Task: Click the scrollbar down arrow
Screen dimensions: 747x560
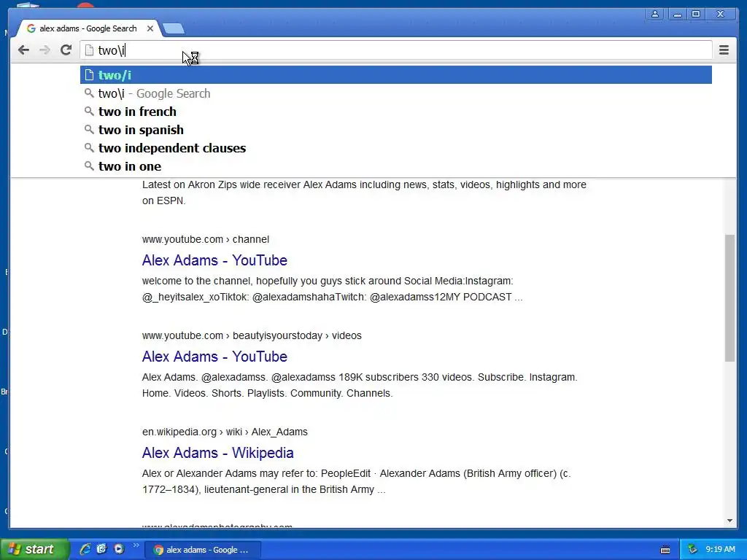Action: (729, 521)
